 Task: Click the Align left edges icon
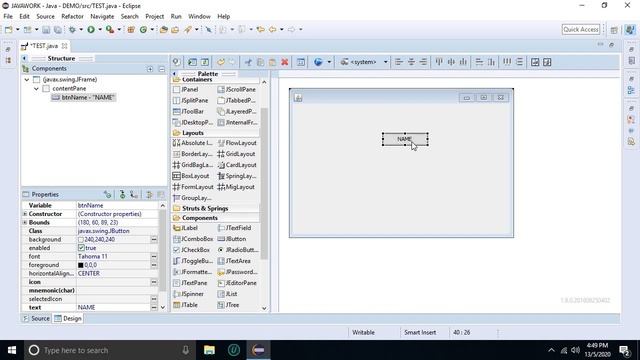399,62
